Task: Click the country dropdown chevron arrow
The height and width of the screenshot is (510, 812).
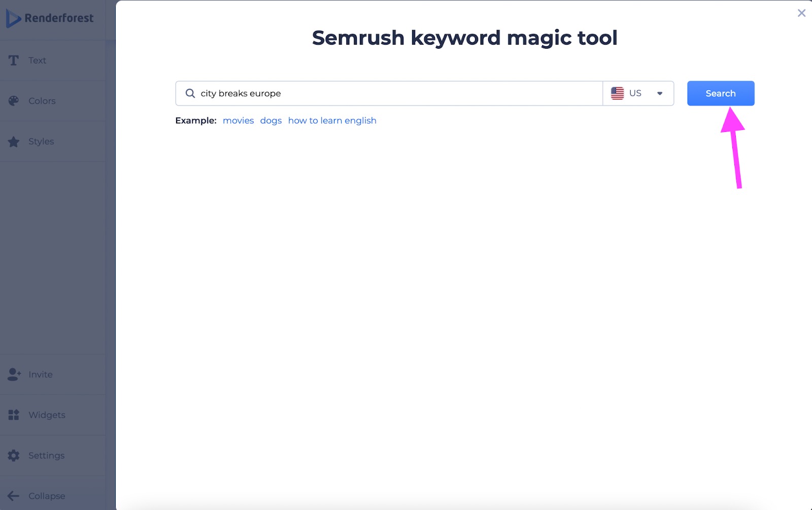Action: pos(660,93)
